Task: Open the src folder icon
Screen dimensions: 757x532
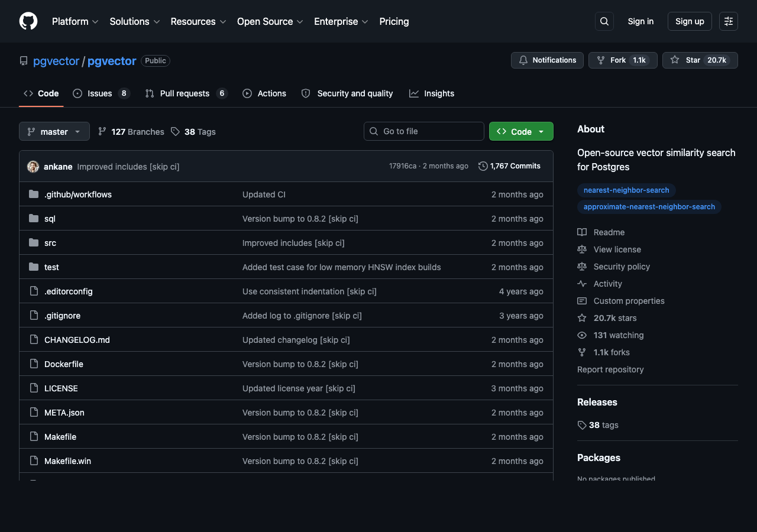Action: click(x=34, y=242)
